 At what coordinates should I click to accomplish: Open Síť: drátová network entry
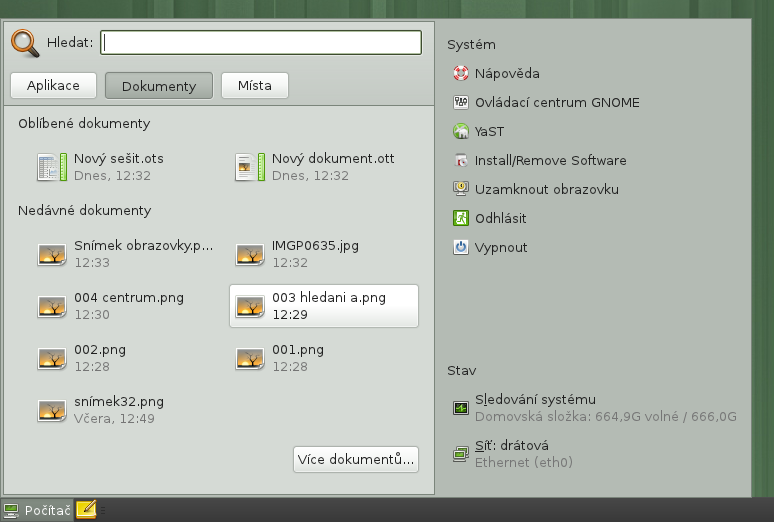(x=513, y=454)
